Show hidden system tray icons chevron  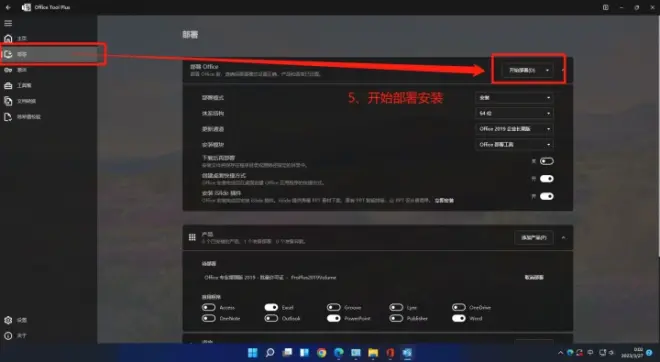click(560, 353)
